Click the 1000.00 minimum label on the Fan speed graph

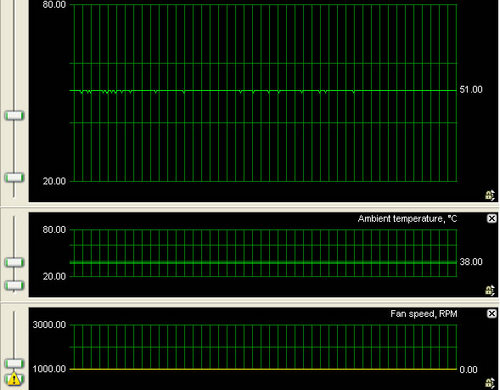point(49,369)
